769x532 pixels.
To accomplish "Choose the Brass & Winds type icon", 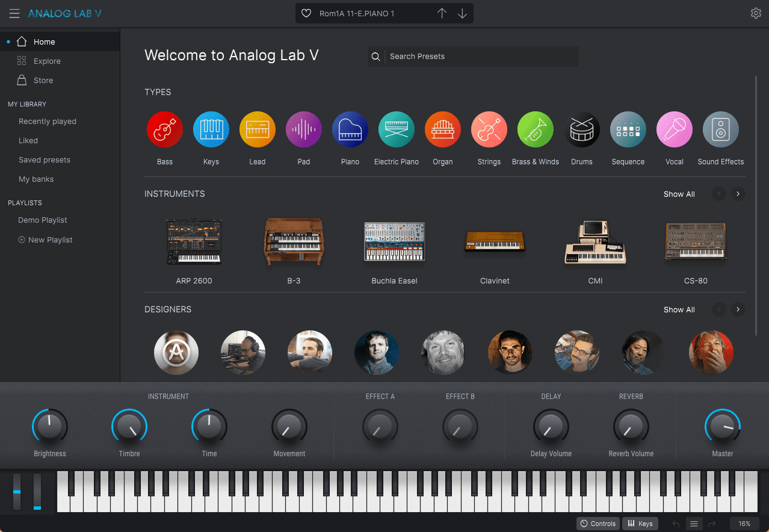I will [x=536, y=129].
